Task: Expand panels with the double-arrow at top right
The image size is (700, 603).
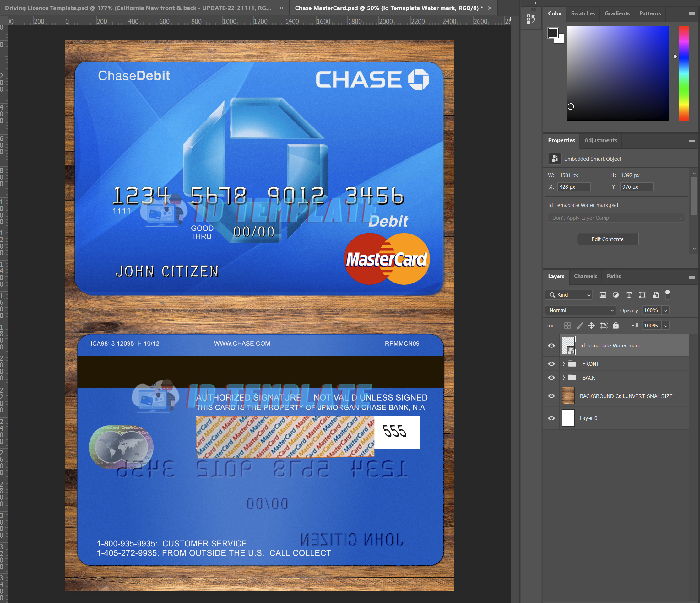Action: point(693,3)
